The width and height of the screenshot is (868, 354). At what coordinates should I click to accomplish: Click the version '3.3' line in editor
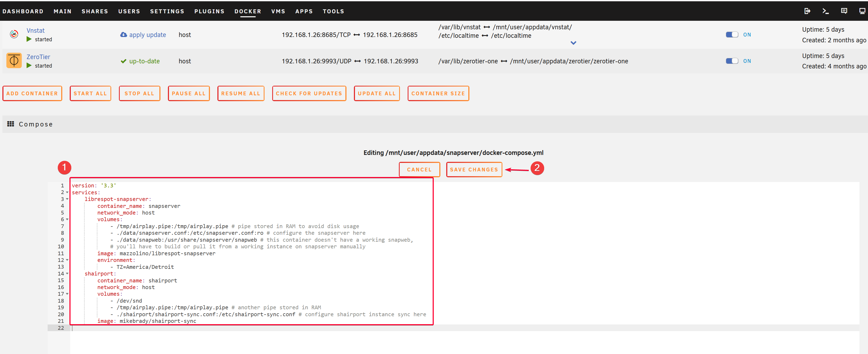(x=94, y=186)
